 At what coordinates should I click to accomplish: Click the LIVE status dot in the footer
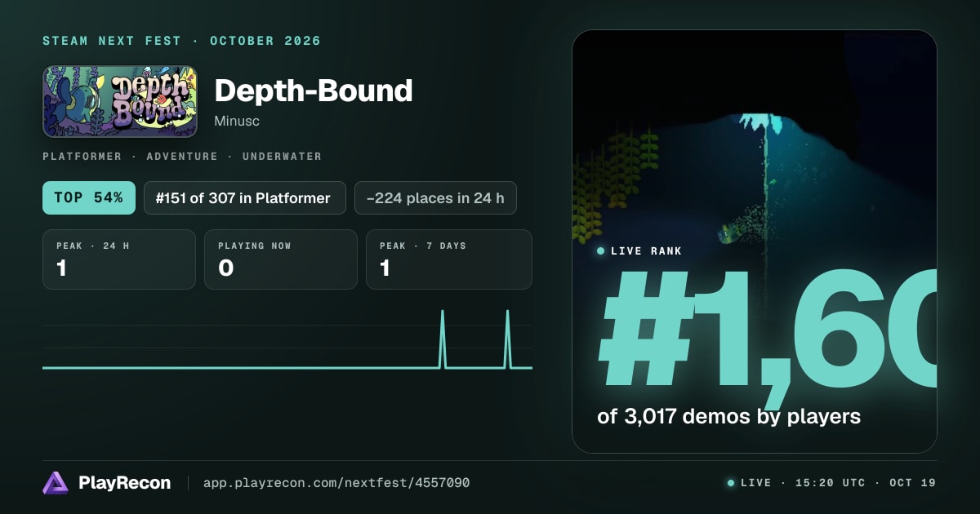pyautogui.click(x=731, y=483)
